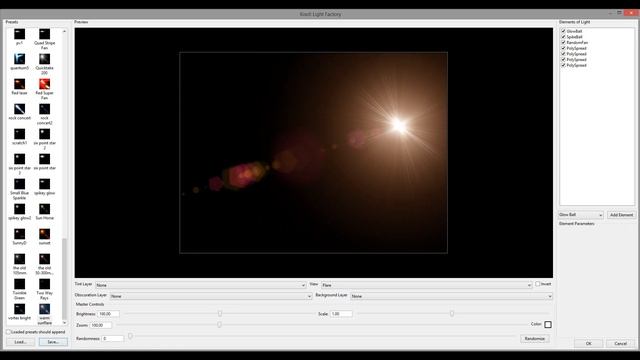The image size is (640, 360).
Task: Click the Randomness slider handle
Action: point(130,336)
